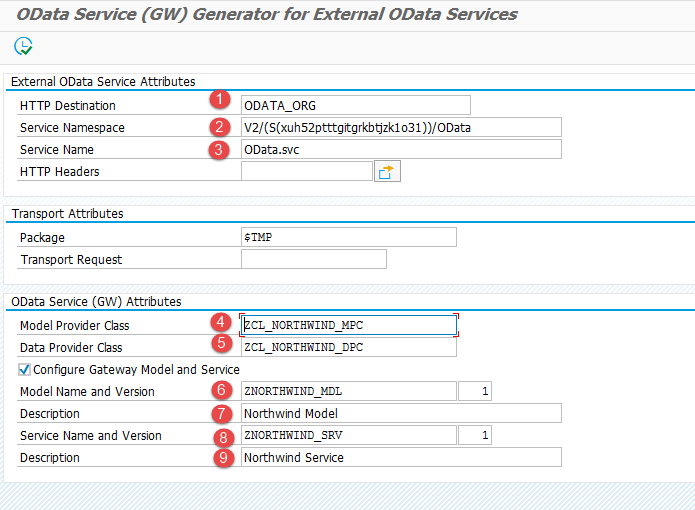Image resolution: width=695 pixels, height=510 pixels.
Task: Click the Model Provider Class field
Action: [x=348, y=325]
